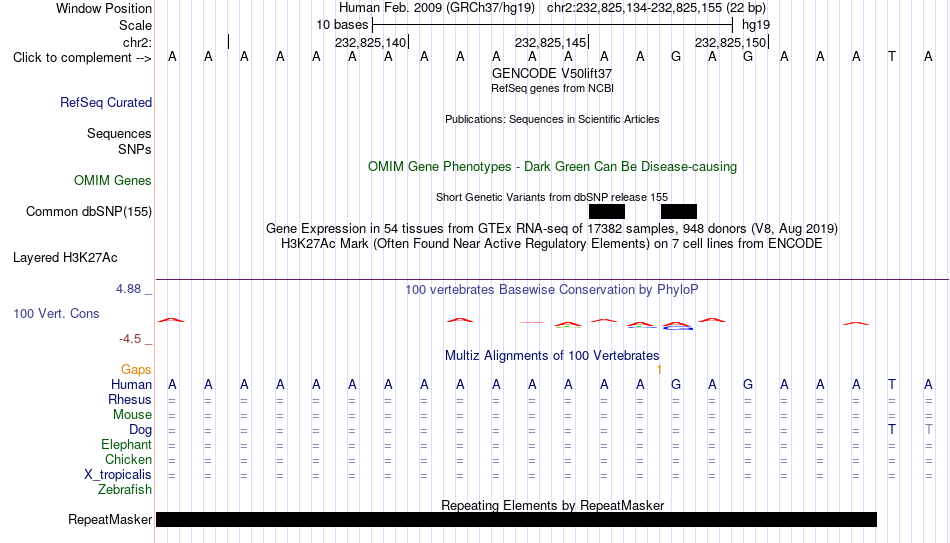Select the Dog alignment row label

pyautogui.click(x=141, y=430)
